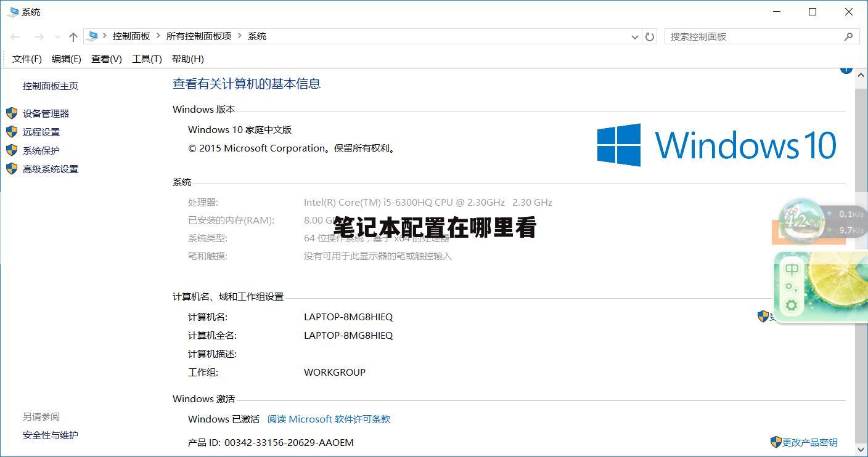Select 控制面板 breadcrumb

click(x=131, y=36)
